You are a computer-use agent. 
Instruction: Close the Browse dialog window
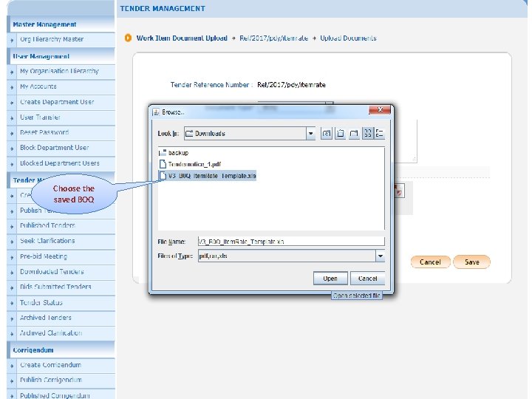pyautogui.click(x=380, y=110)
